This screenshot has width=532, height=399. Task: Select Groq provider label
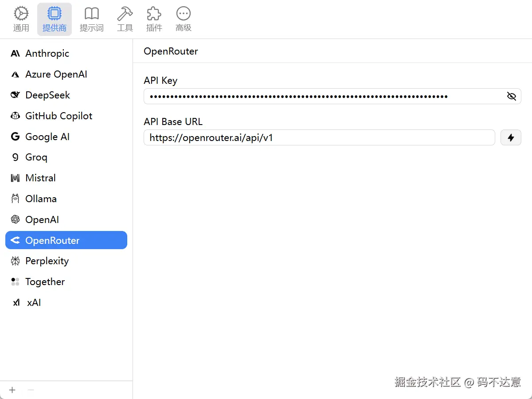[x=36, y=157]
